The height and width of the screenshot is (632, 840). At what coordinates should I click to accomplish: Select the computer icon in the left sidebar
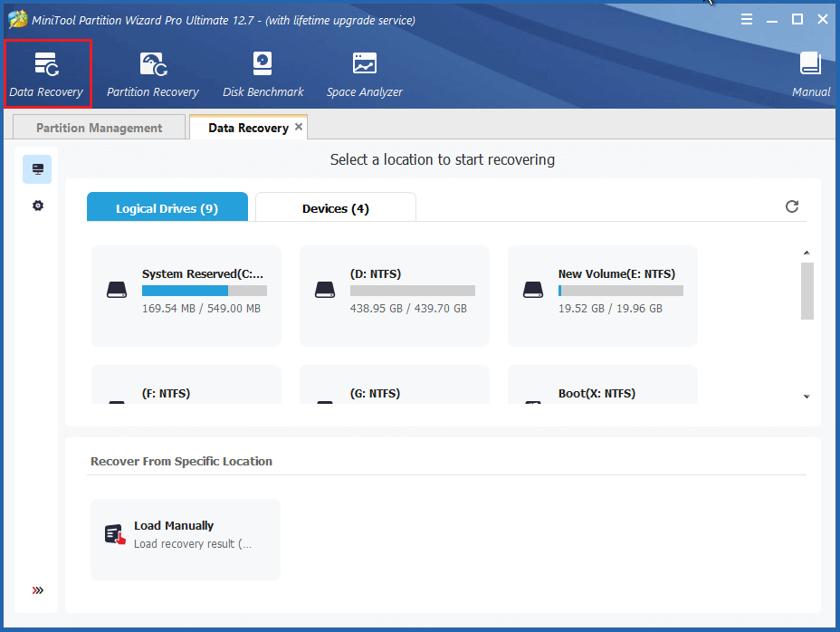37,169
